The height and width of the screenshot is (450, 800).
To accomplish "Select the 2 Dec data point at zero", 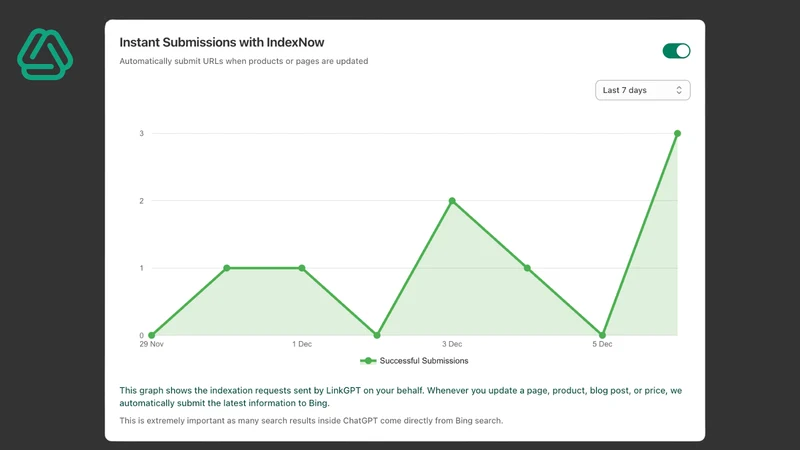I will point(377,335).
